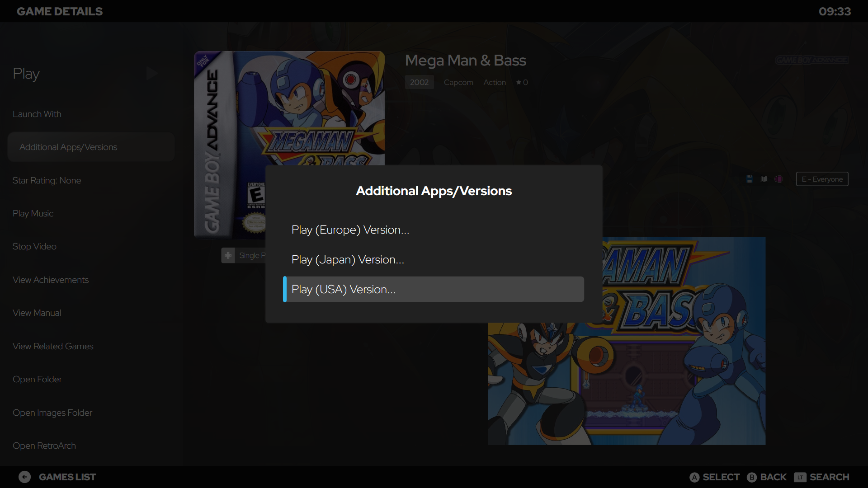Click the LT trigger icon beside Search
Viewport: 868px width, 488px height.
point(800,477)
